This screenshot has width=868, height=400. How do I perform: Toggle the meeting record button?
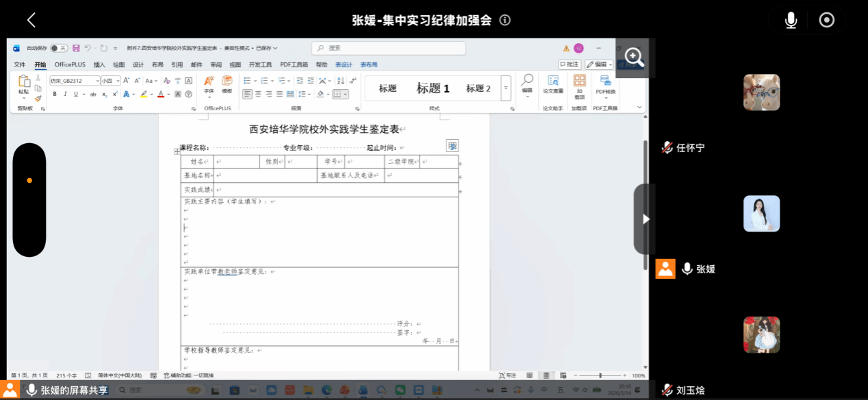[826, 21]
